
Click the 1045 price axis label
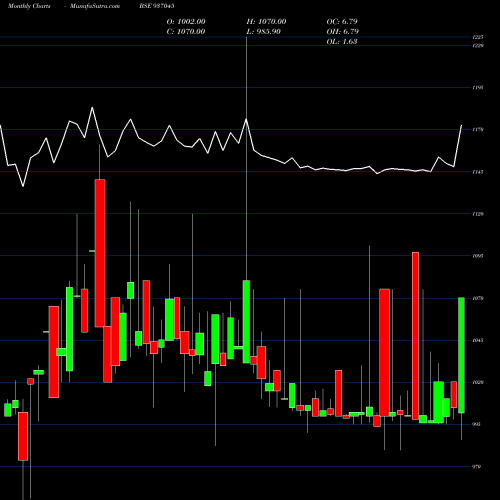point(478,340)
